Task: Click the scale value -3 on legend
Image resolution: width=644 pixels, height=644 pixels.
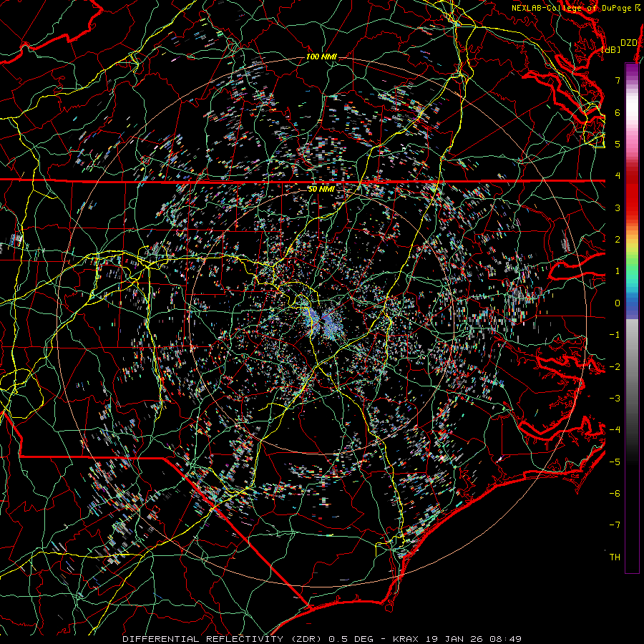Action: [x=615, y=398]
